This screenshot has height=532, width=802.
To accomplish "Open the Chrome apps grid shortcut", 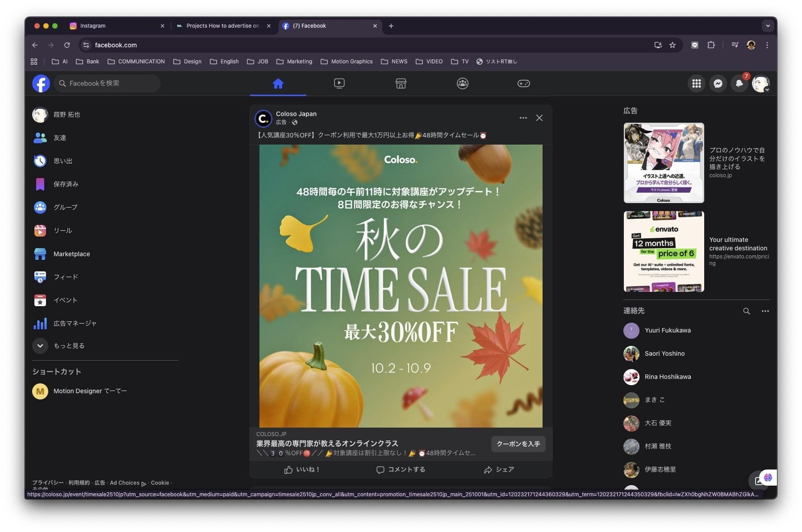I will tap(34, 62).
